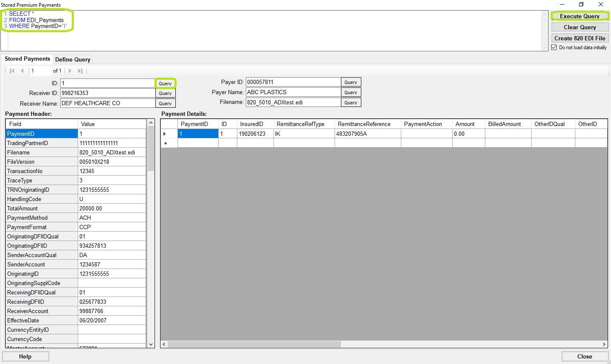Click Filename input field
Image resolution: width=611 pixels, height=364 pixels.
[x=293, y=102]
